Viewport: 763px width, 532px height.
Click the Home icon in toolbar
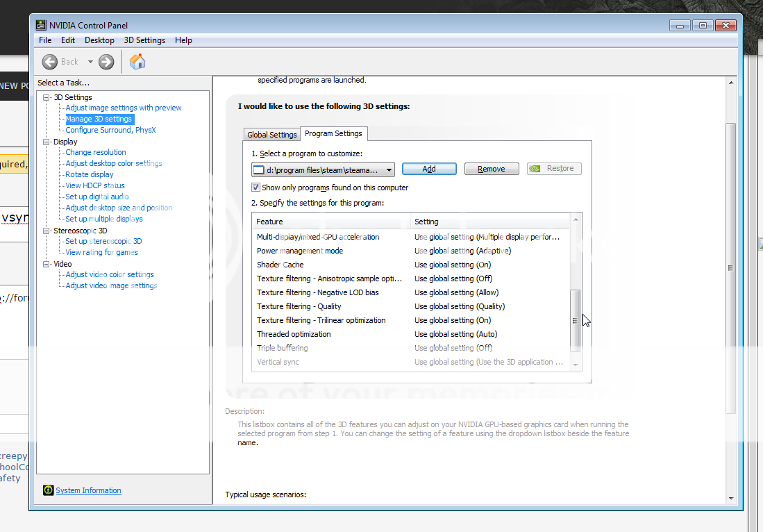click(137, 61)
